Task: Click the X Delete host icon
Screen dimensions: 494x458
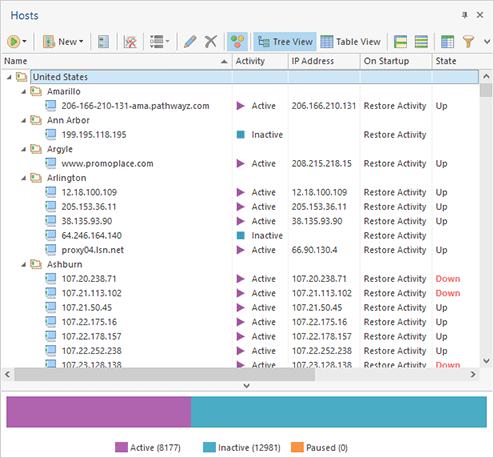Action: [x=211, y=42]
